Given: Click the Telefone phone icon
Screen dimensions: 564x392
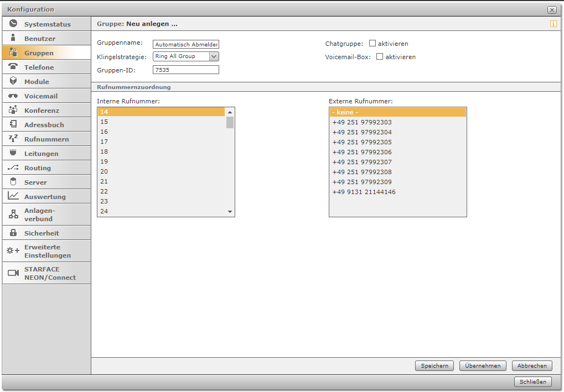Looking at the screenshot, I should [x=13, y=67].
